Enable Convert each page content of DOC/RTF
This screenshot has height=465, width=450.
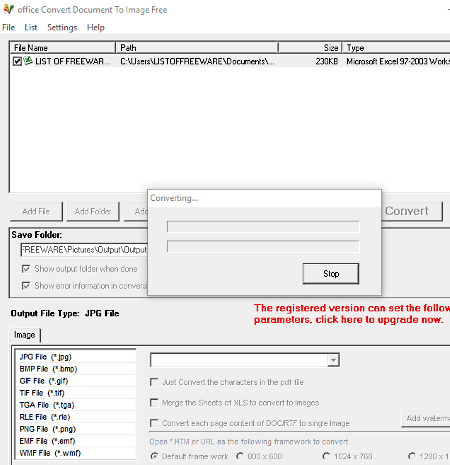coord(154,423)
